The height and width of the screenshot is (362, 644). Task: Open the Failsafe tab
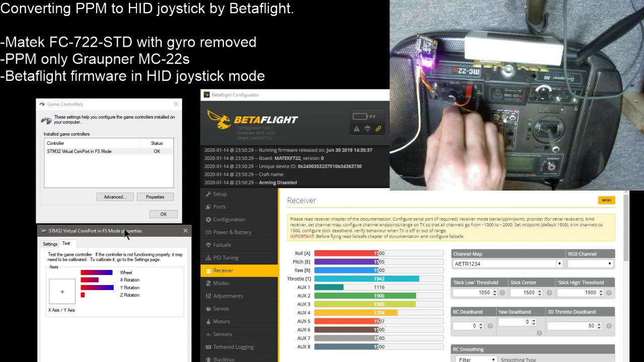239,245
